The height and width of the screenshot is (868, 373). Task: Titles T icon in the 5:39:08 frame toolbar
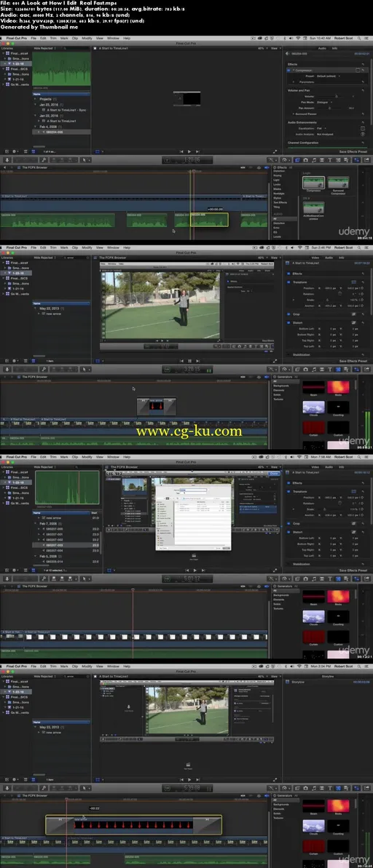[330, 787]
